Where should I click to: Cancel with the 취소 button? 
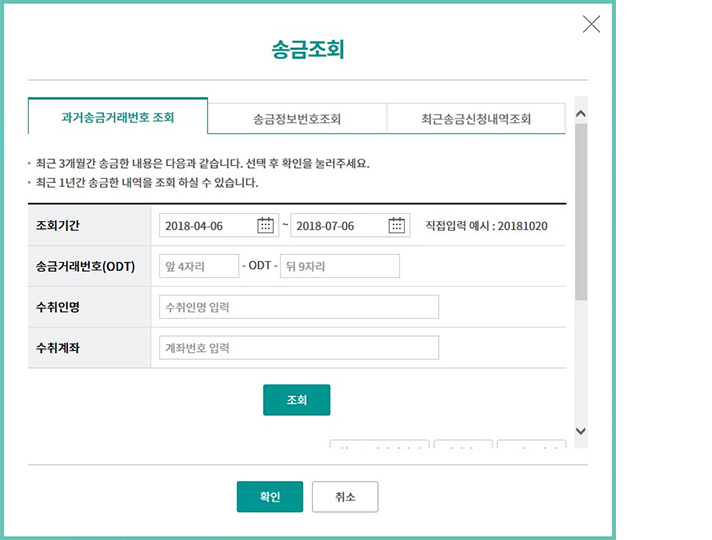tap(345, 497)
